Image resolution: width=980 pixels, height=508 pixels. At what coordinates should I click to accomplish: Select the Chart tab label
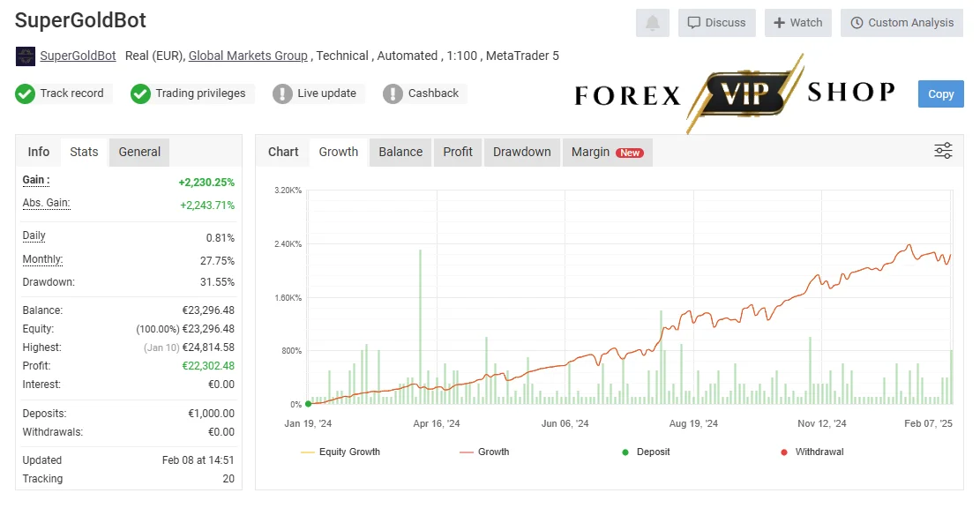coord(283,152)
